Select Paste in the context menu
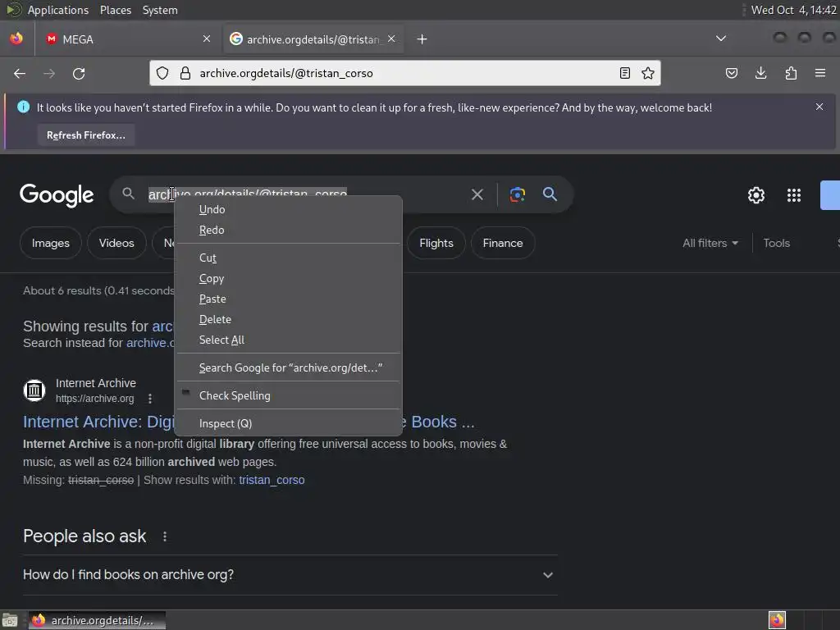This screenshot has height=630, width=840. [x=288, y=299]
